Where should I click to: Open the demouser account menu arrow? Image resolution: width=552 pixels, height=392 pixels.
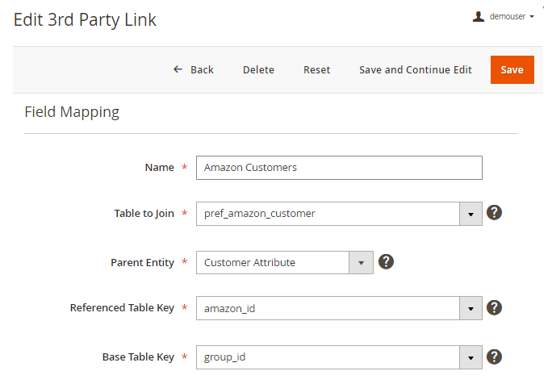532,17
